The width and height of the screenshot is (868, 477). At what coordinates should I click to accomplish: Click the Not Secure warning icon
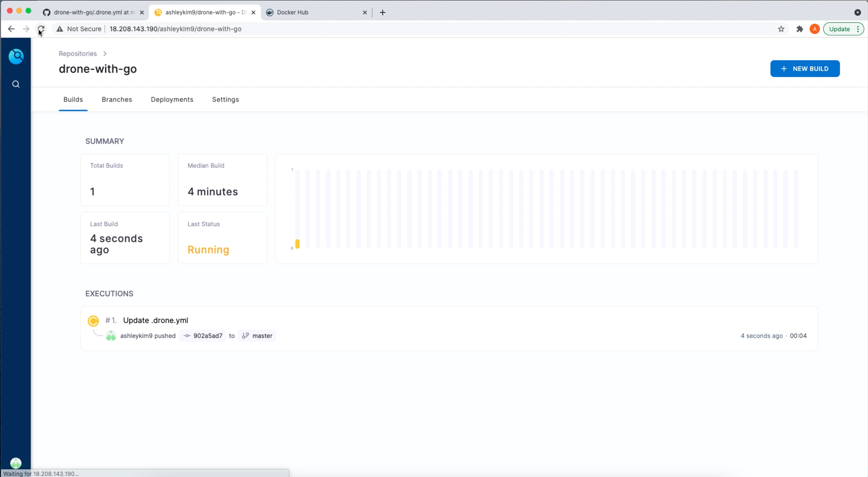coord(60,29)
